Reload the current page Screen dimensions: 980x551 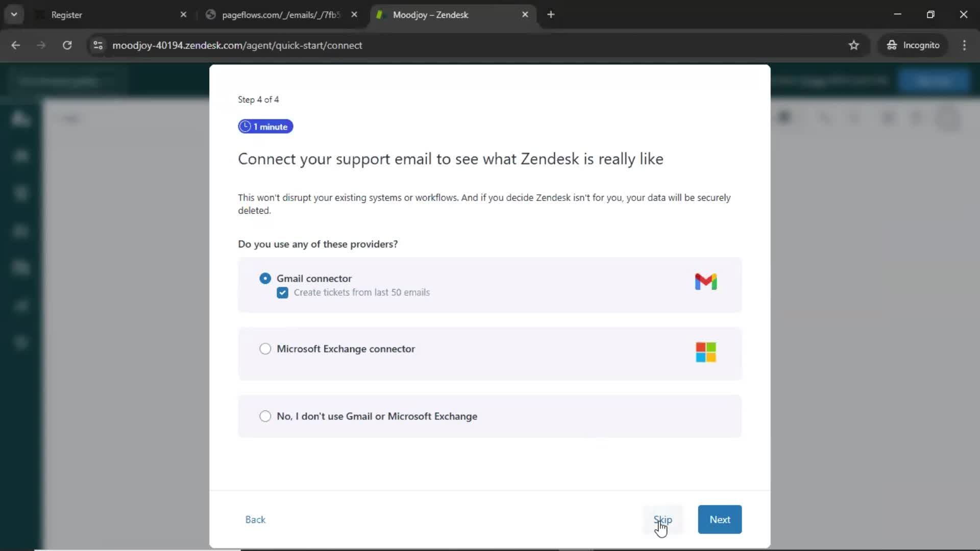(x=67, y=45)
